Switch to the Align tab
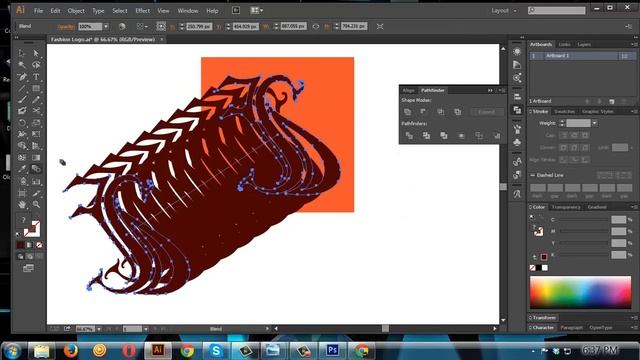This screenshot has height=360, width=640. coord(408,90)
